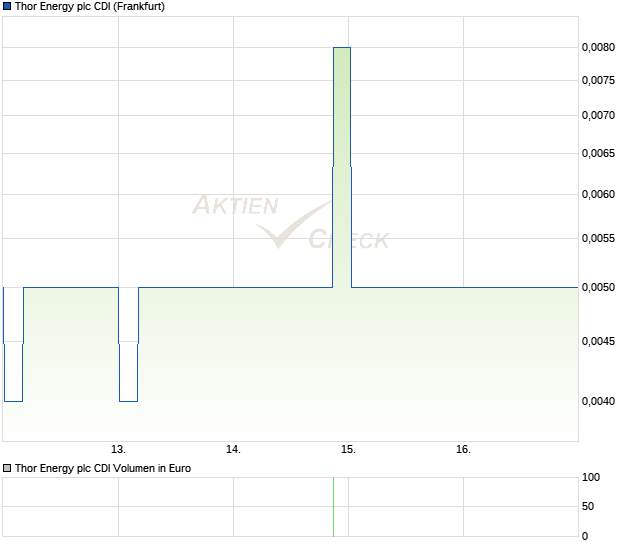The image size is (620, 546).
Task: Click the 0,0070 price axis label
Action: [x=598, y=115]
